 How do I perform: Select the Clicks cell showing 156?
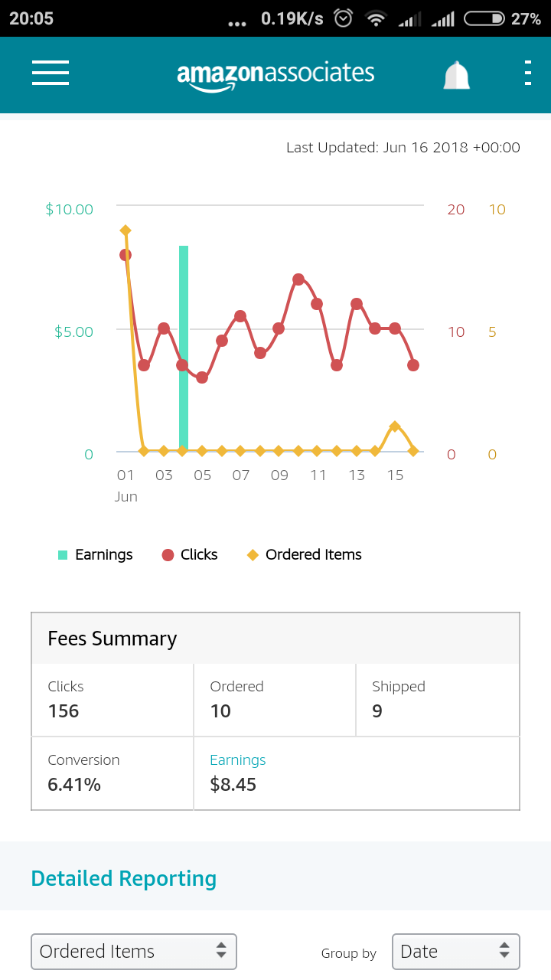coord(112,700)
